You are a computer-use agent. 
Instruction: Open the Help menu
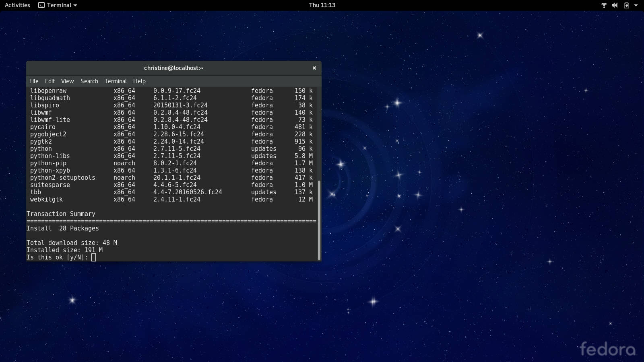coord(139,81)
